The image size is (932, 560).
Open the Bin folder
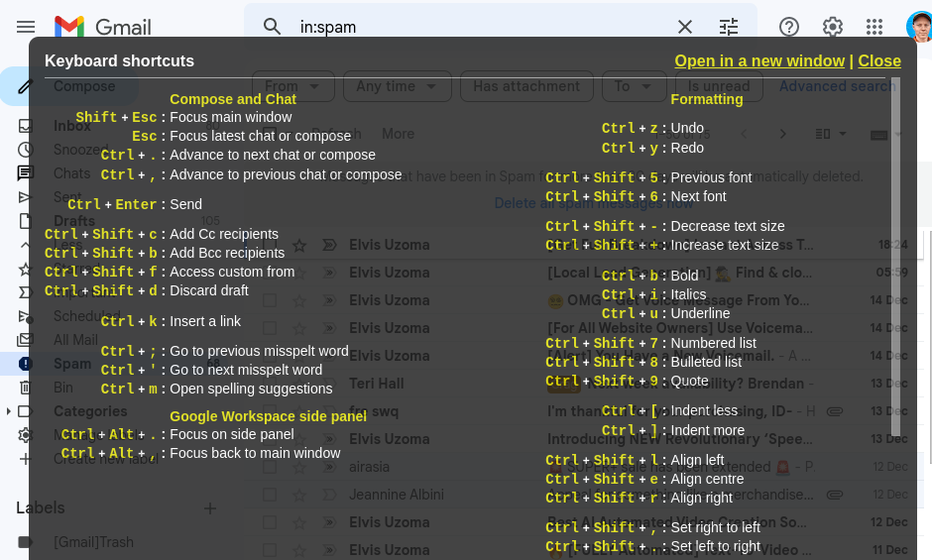point(63,388)
